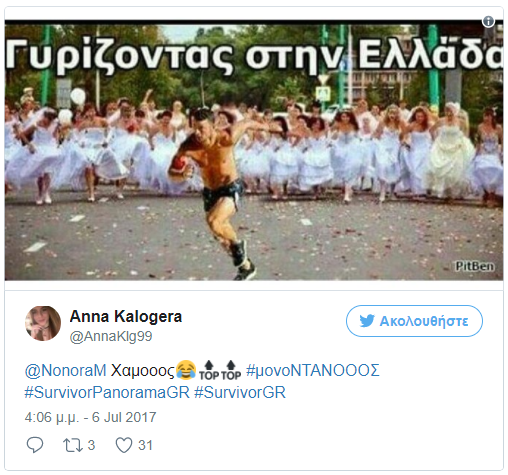Click the info icon on the image
Image resolution: width=508 pixels, height=475 pixels.
pyautogui.click(x=488, y=21)
